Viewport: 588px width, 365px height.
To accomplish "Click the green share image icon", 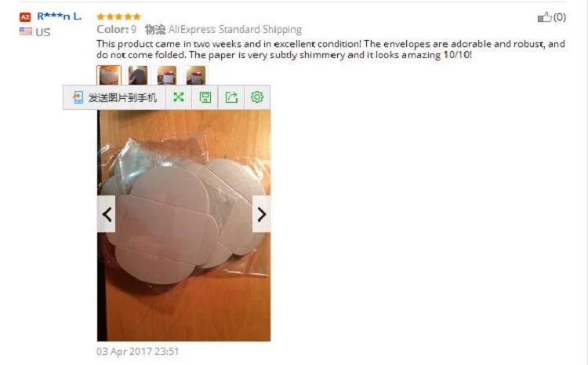I will pyautogui.click(x=231, y=97).
